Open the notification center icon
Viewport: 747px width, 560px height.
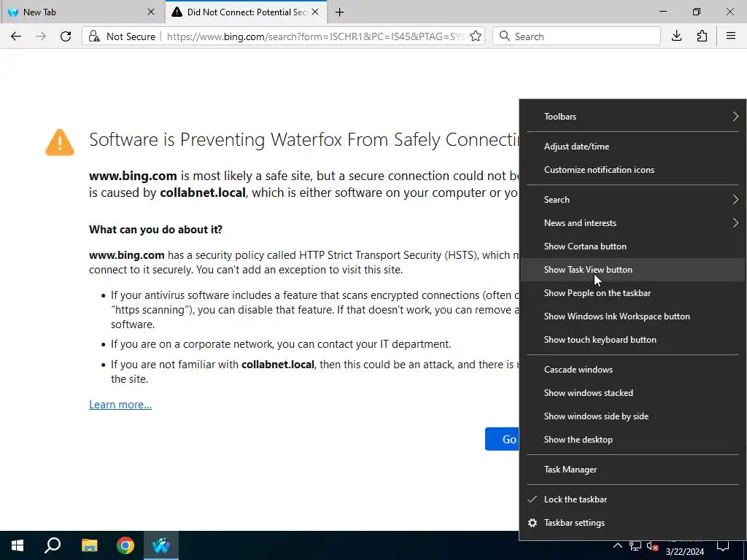[723, 545]
